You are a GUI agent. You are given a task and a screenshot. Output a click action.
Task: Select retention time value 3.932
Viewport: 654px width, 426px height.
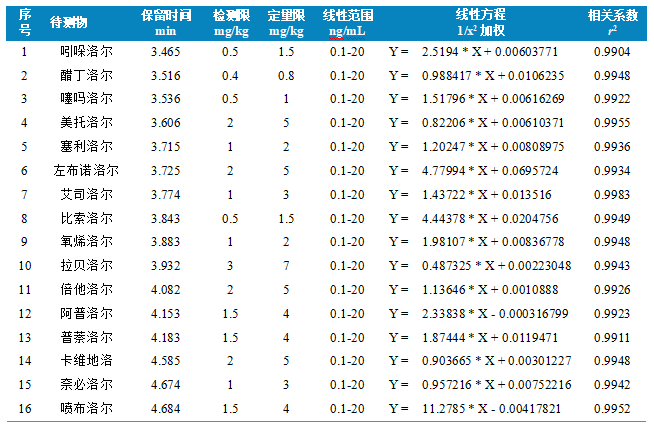tap(166, 266)
